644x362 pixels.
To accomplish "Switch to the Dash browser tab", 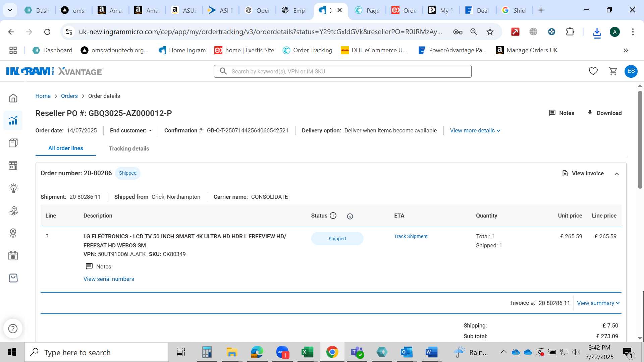I will [38, 10].
